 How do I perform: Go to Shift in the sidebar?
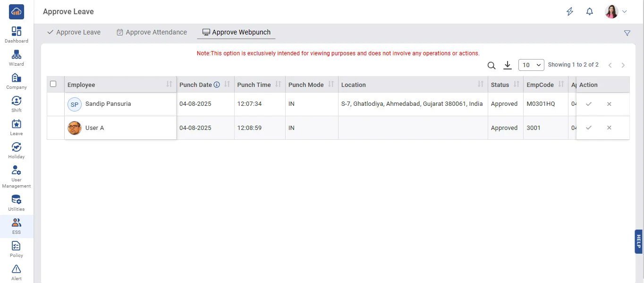pos(17,104)
